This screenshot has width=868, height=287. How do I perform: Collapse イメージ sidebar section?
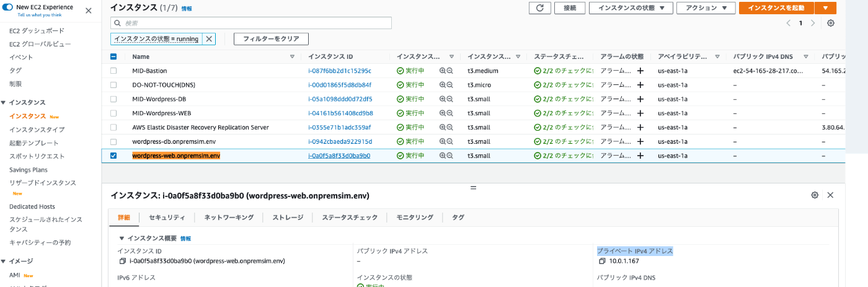tap(4, 261)
